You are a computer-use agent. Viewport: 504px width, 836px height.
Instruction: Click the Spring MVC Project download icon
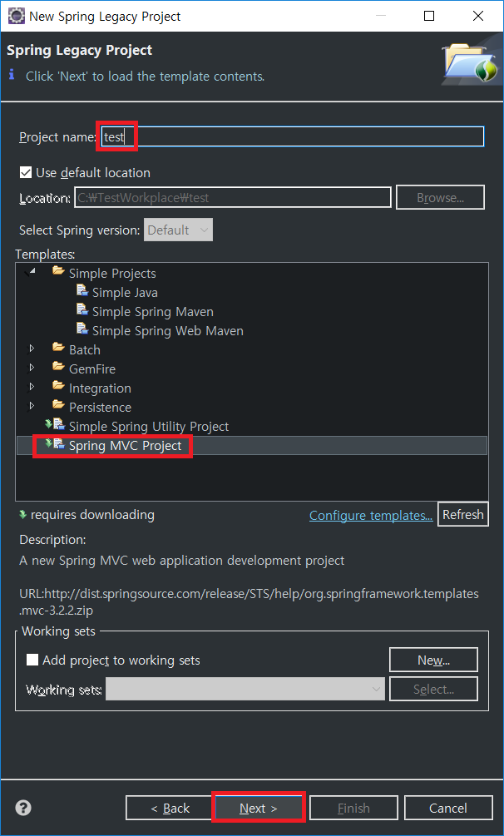coord(48,443)
